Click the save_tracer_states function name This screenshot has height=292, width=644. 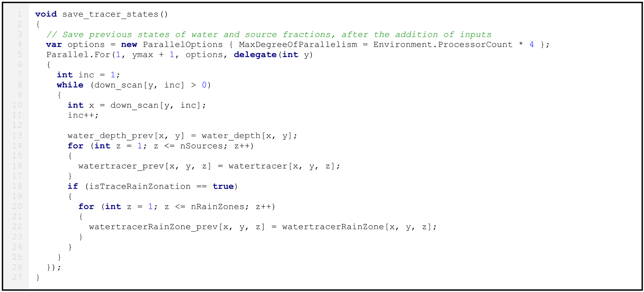(110, 14)
